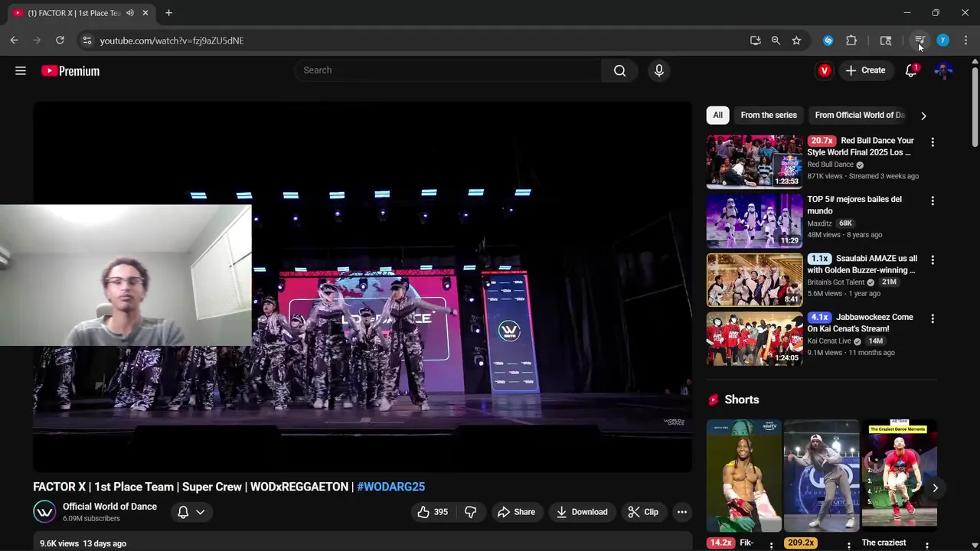The image size is (980, 551).
Task: Open the YouTube hamburger guide menu
Action: coord(21,70)
